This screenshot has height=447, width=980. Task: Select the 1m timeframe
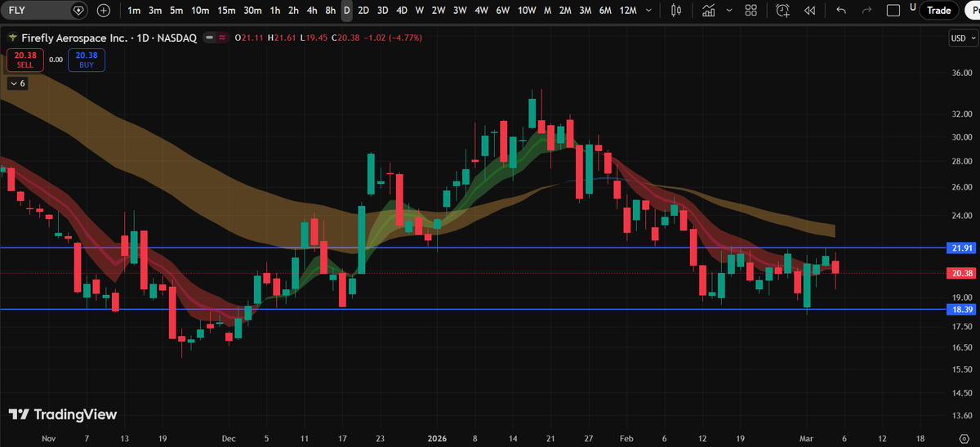pos(133,11)
